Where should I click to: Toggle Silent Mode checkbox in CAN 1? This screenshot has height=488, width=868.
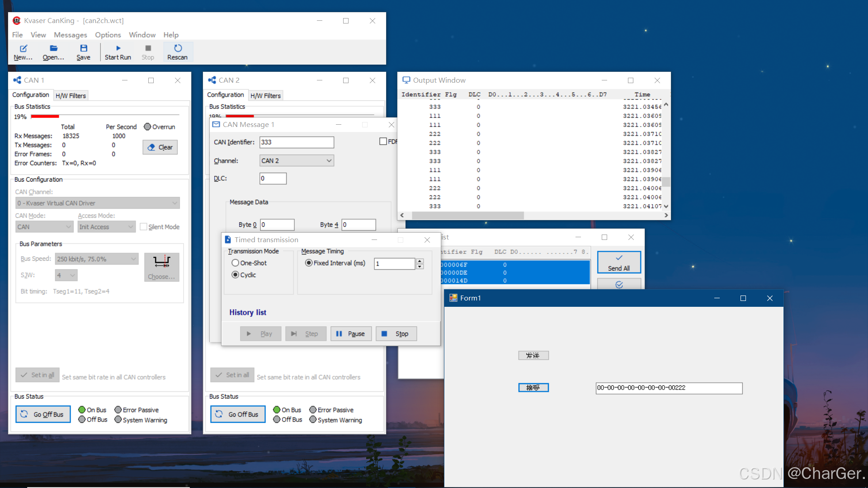point(143,227)
